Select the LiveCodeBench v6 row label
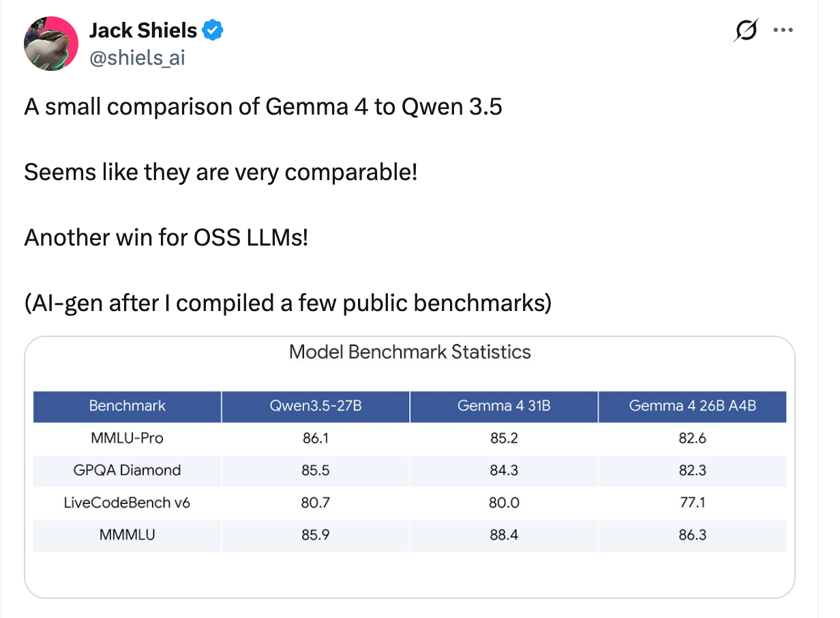 [x=126, y=503]
